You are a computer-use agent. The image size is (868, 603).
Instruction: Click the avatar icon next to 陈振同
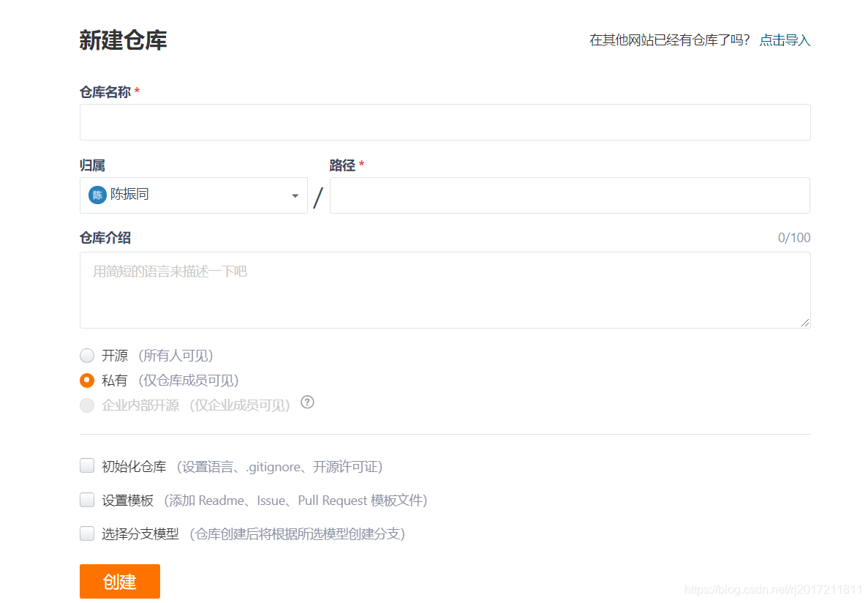[x=96, y=195]
